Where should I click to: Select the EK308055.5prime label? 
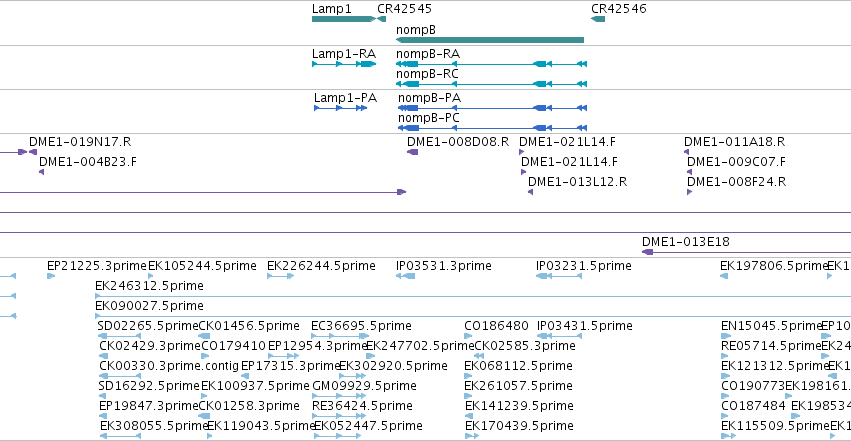coord(154,426)
